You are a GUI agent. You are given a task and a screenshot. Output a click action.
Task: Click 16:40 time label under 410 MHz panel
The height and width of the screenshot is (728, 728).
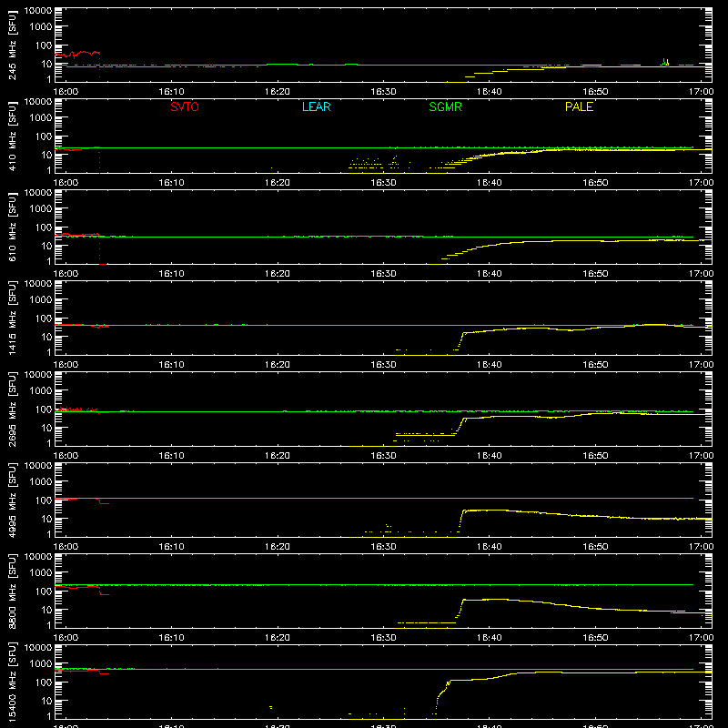click(489, 183)
